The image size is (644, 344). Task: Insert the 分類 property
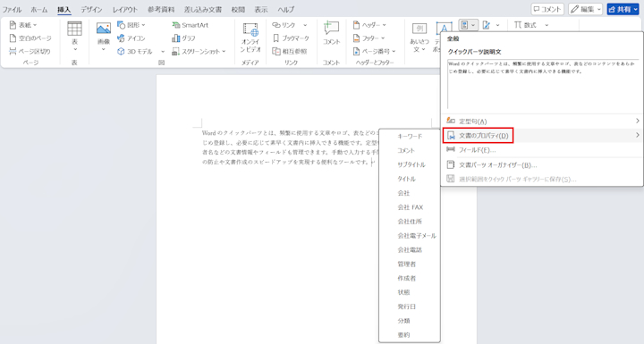pos(410,321)
